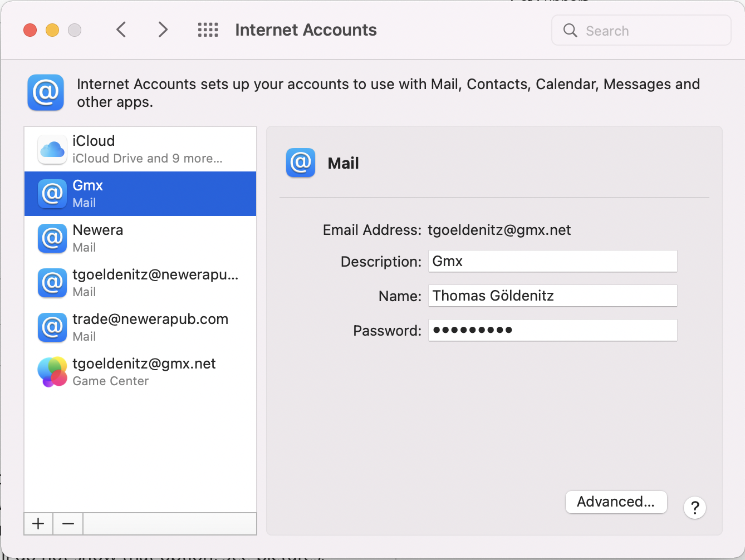Go forward with the right chevron

point(163,30)
